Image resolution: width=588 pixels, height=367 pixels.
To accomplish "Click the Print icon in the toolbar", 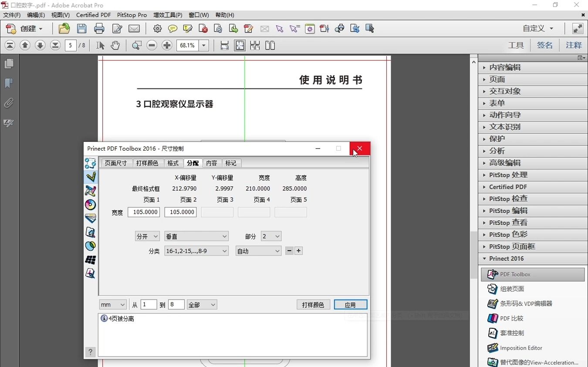I will click(x=99, y=29).
